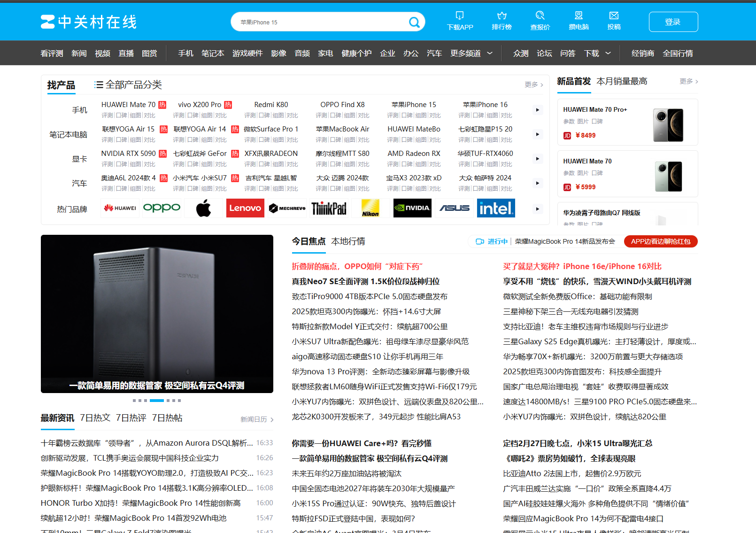Image resolution: width=756 pixels, height=533 pixels.
Task: Switch to 7日热评 tab
Action: (131, 418)
